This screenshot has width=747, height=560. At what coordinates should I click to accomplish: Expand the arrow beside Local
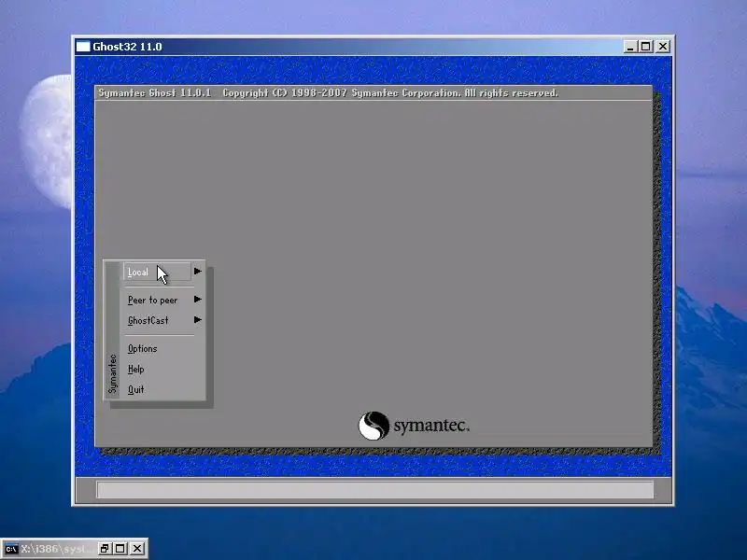coord(198,272)
